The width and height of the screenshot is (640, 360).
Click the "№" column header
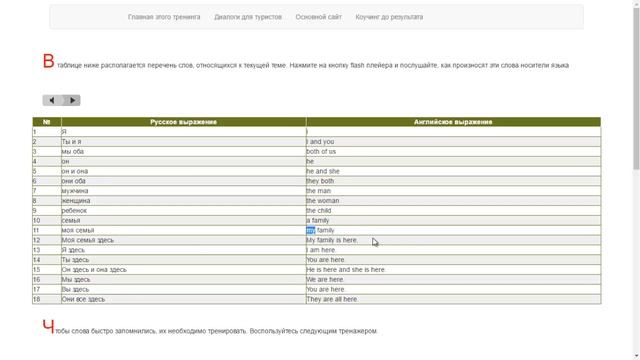47,122
